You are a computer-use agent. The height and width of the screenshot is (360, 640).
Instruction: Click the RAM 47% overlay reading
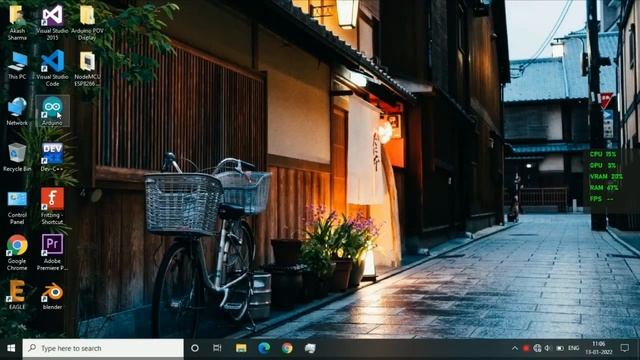pos(604,188)
